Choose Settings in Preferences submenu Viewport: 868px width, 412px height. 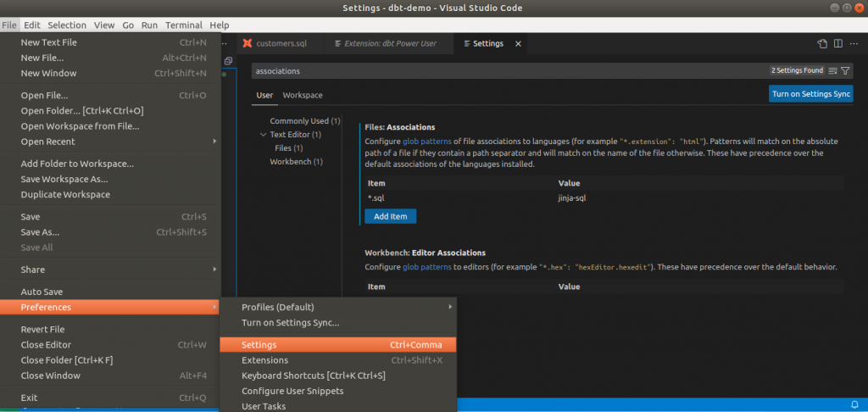pos(338,345)
